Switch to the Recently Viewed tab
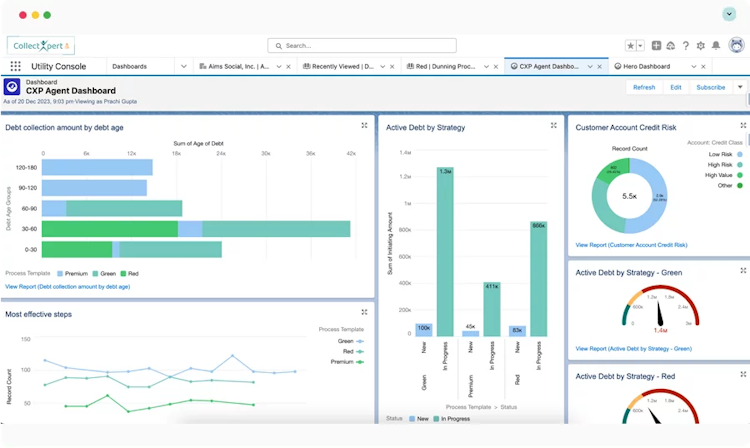 [x=339, y=66]
